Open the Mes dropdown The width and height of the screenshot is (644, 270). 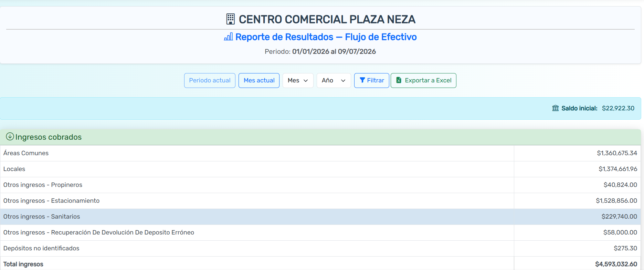[298, 80]
